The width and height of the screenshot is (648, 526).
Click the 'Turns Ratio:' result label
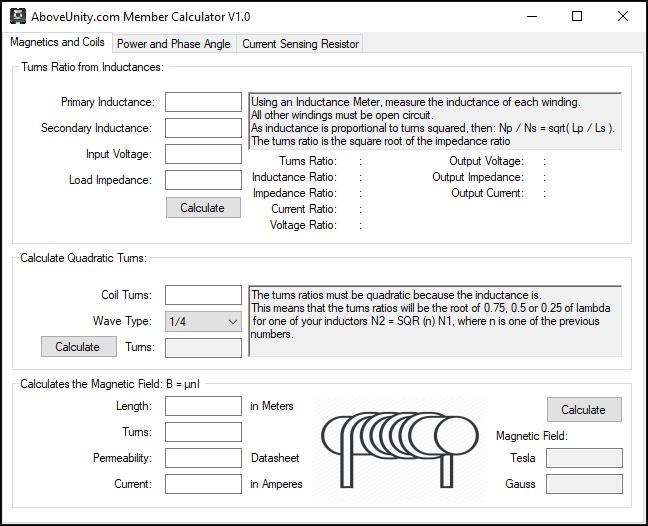coord(308,161)
